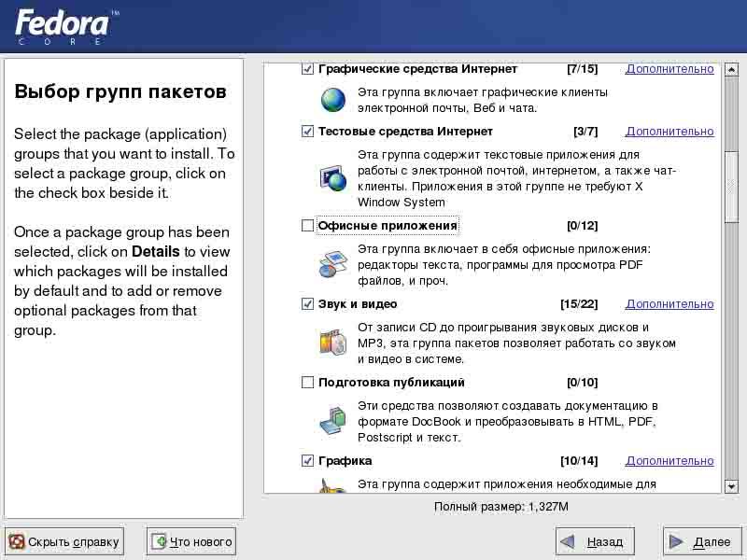The height and width of the screenshot is (560, 747).
Task: Click the monitor-globe icon for text Internet tools
Action: [333, 177]
